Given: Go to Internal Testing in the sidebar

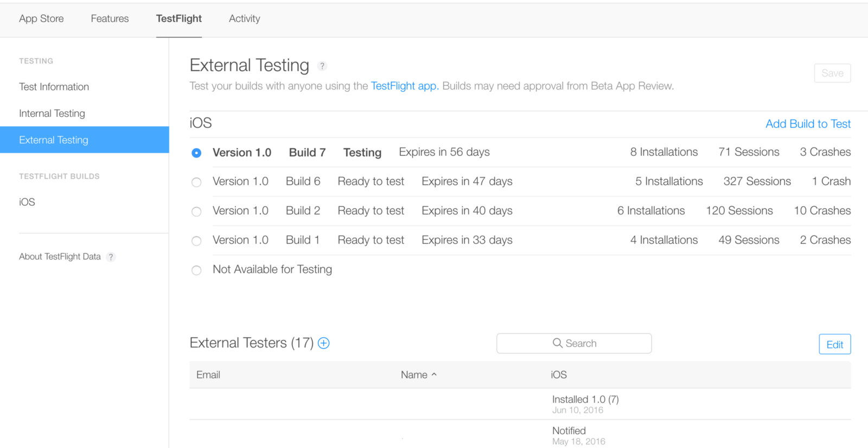Looking at the screenshot, I should pyautogui.click(x=52, y=113).
